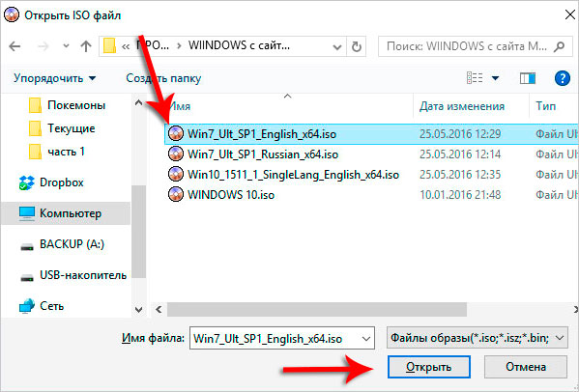Viewport: 579px width, 392px height.
Task: Toggle the preview pane icon
Action: tap(528, 78)
